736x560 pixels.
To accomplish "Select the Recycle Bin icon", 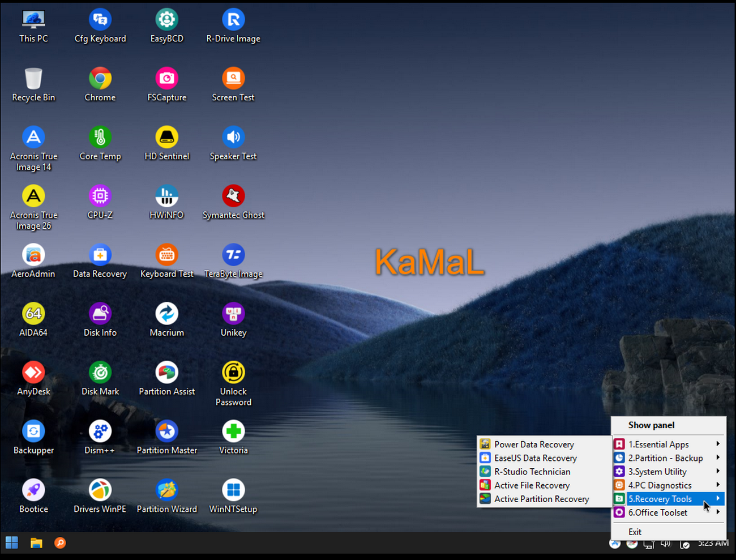I will coord(33,86).
